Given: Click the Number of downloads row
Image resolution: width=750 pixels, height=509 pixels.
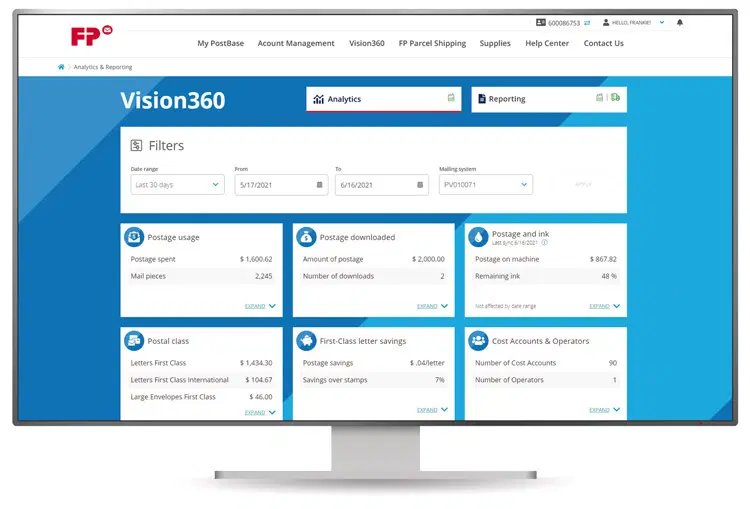Looking at the screenshot, I should tap(374, 276).
